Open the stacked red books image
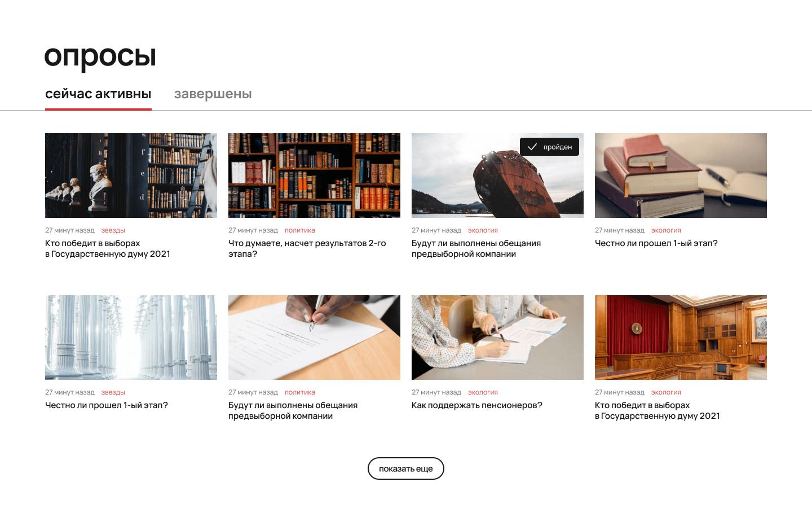The height and width of the screenshot is (508, 812). coord(681,176)
